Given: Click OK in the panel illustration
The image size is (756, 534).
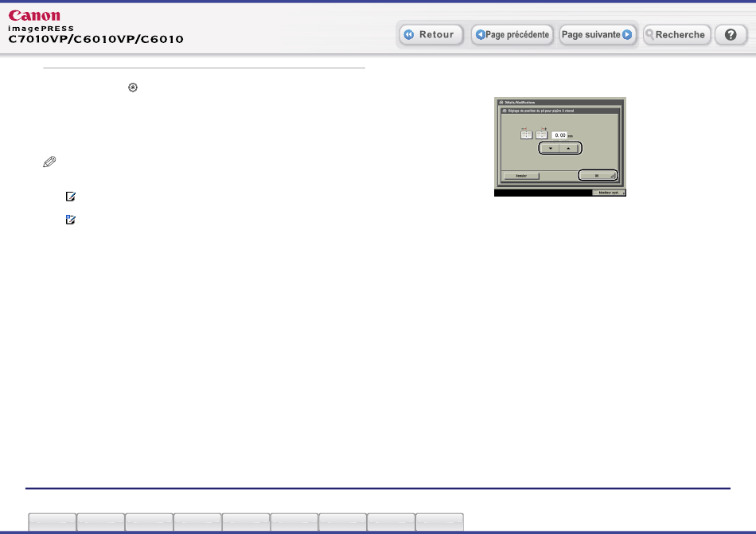Looking at the screenshot, I should (x=597, y=175).
